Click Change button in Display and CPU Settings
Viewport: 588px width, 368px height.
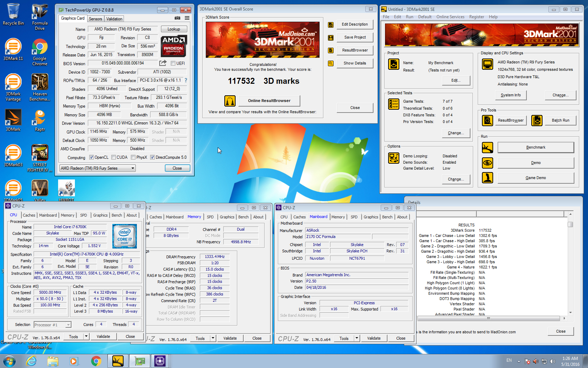pos(560,95)
